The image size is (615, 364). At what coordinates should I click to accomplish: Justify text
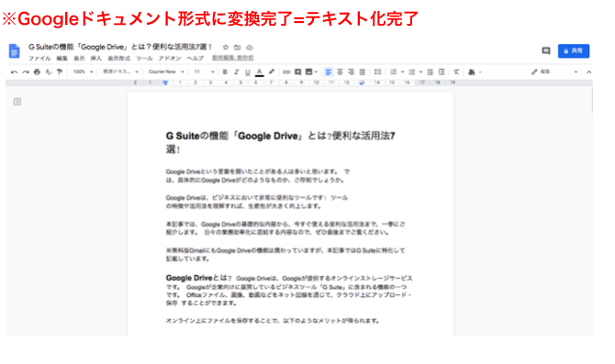coord(363,72)
